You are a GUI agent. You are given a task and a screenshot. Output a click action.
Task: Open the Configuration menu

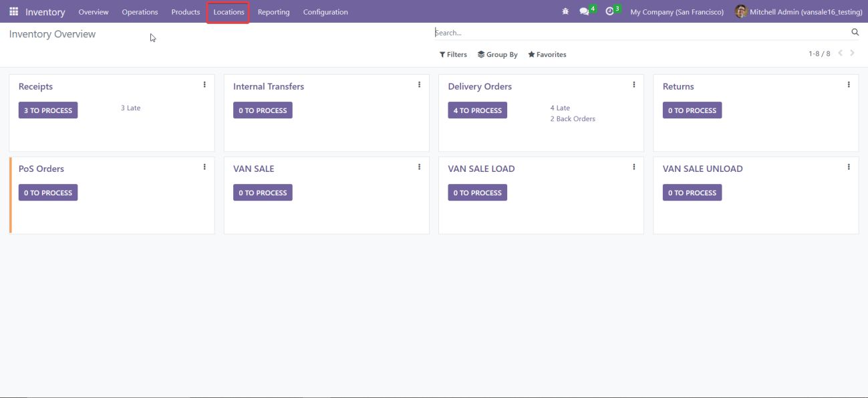pyautogui.click(x=325, y=12)
